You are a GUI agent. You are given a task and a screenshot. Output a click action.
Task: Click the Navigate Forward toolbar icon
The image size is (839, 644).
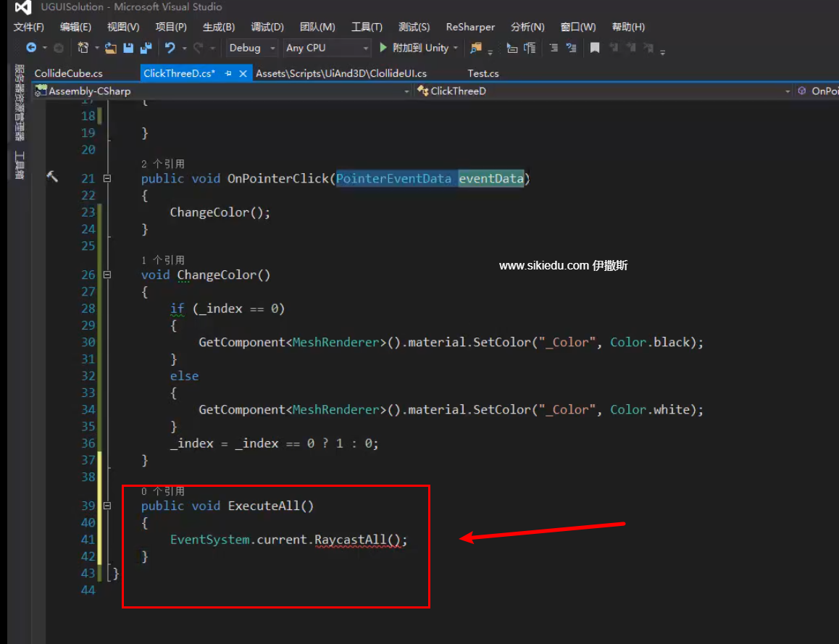pyautogui.click(x=59, y=48)
